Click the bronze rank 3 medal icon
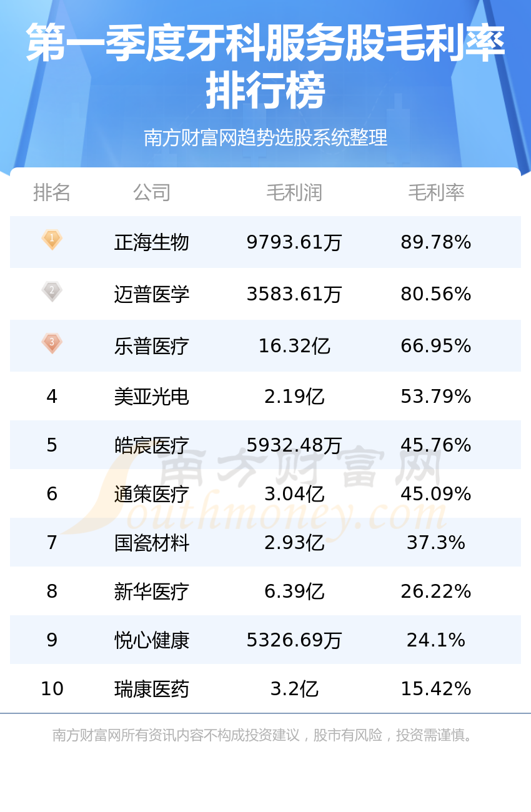 (52, 344)
